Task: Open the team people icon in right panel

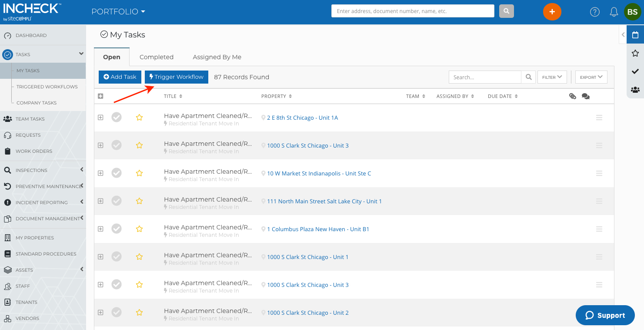Action: click(635, 90)
